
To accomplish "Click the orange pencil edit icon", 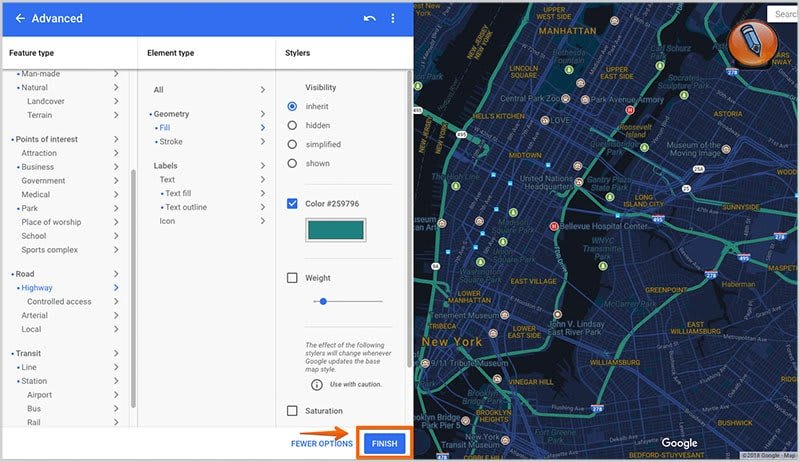I will pyautogui.click(x=752, y=43).
